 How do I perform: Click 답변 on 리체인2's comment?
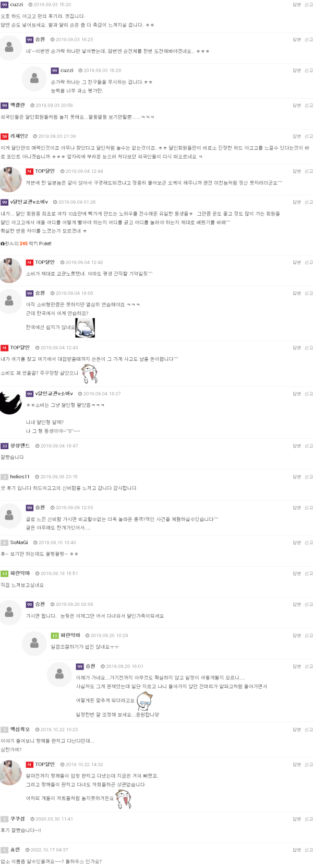point(296,136)
